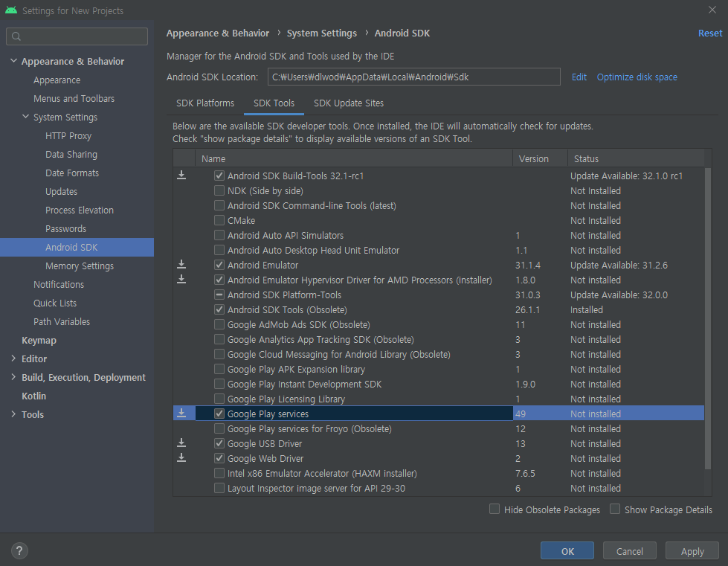Click the Android Studio logo in title bar
728x566 pixels.
(11, 10)
